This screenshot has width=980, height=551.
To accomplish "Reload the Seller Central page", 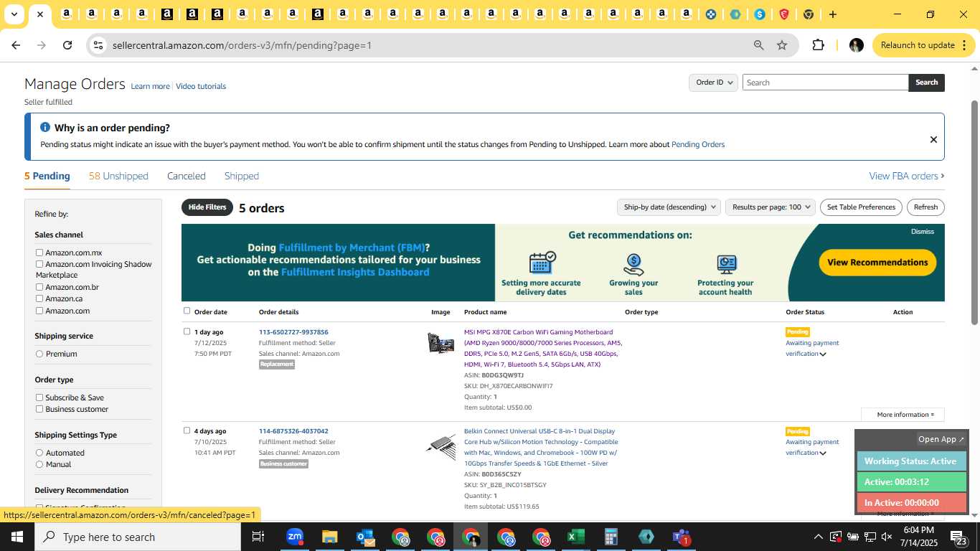I will 67,45.
